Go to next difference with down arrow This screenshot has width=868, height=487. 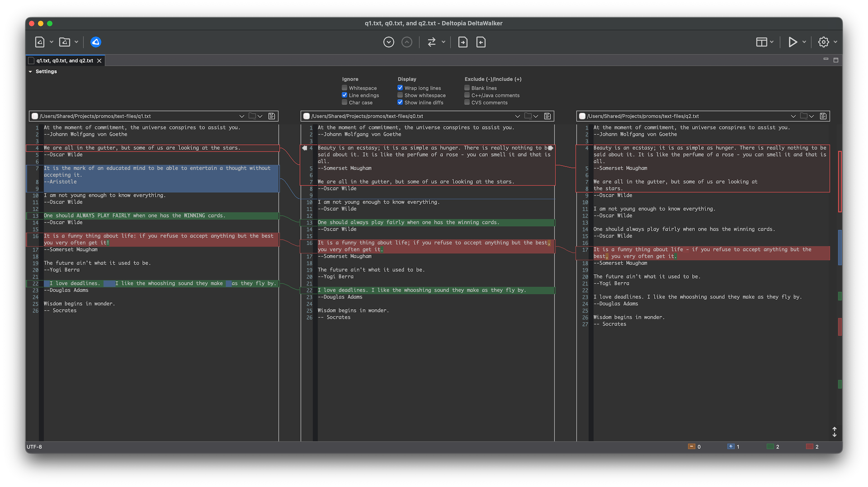388,42
